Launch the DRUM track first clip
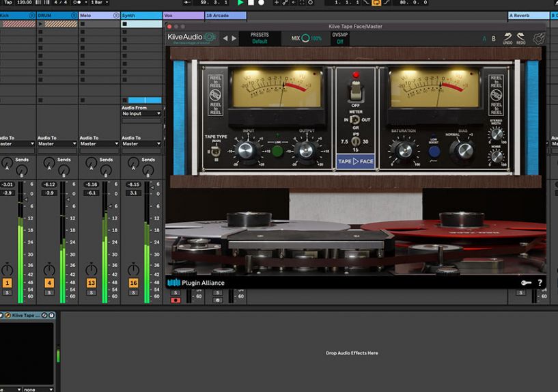This screenshot has height=392, width=558. tap(40, 24)
